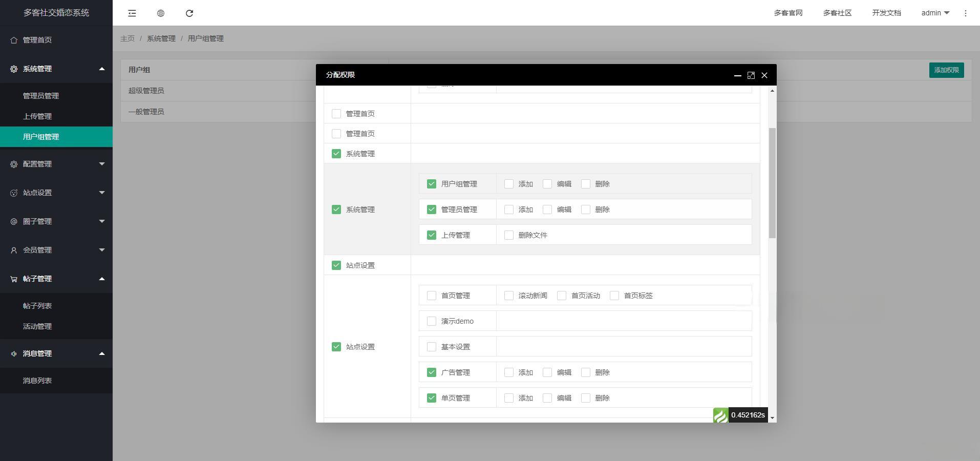Open the globe website icon
This screenshot has width=980, height=461.
161,13
